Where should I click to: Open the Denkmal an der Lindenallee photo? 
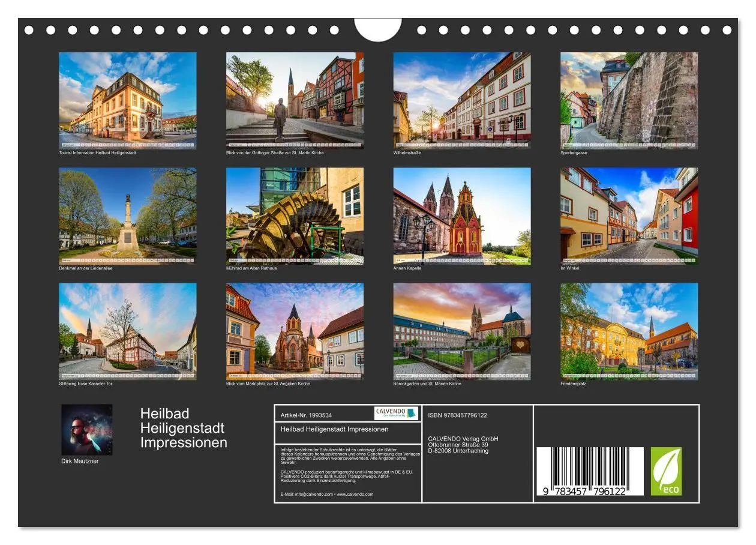127,216
